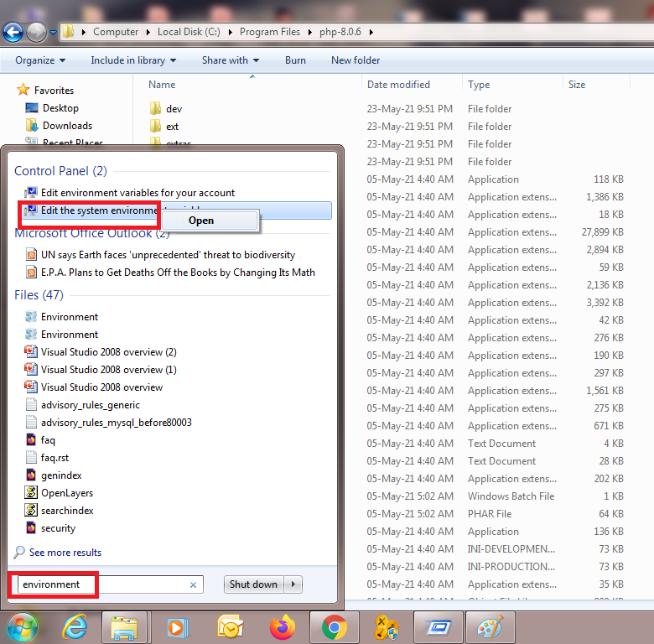Open the arrow next to Shut down
Screen dimensions: 654x644
pyautogui.click(x=293, y=584)
